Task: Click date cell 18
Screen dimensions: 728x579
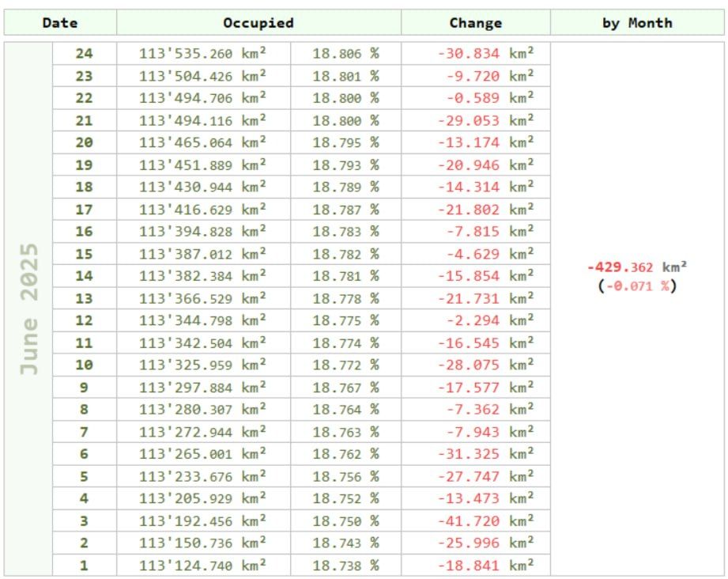Action: [x=85, y=187]
